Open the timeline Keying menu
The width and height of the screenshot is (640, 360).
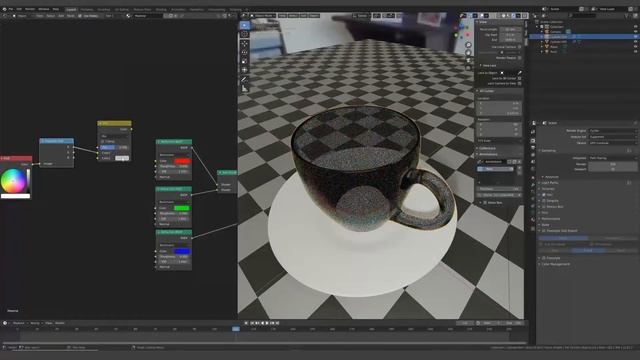pyautogui.click(x=35, y=323)
